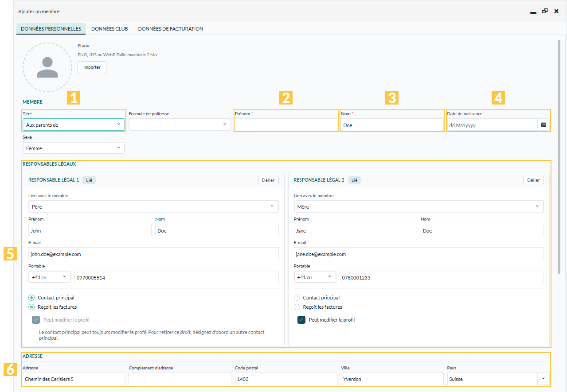Click the Nom field of Responsable légal 2
Viewport: 567px width, 392px height.
click(482, 230)
